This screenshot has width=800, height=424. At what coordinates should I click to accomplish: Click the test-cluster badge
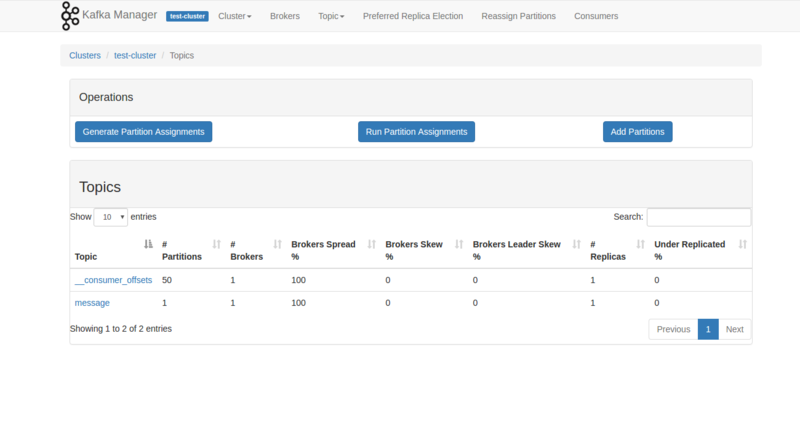click(x=187, y=16)
